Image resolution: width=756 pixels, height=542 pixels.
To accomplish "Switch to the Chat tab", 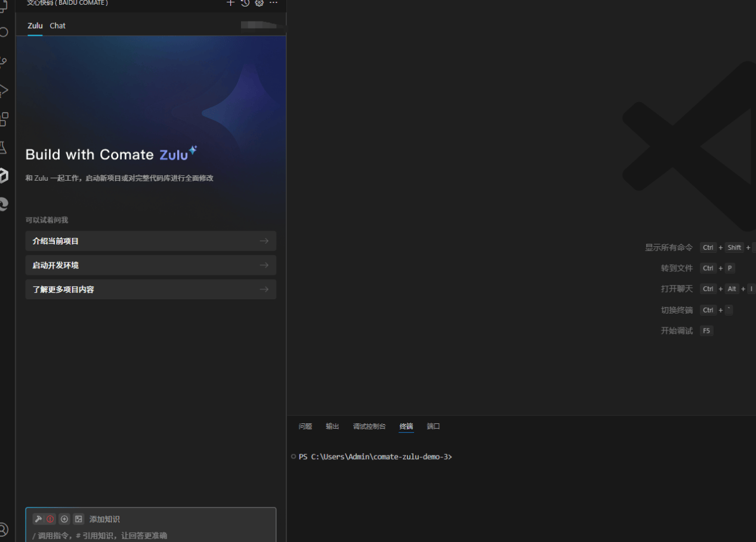I will (x=58, y=26).
